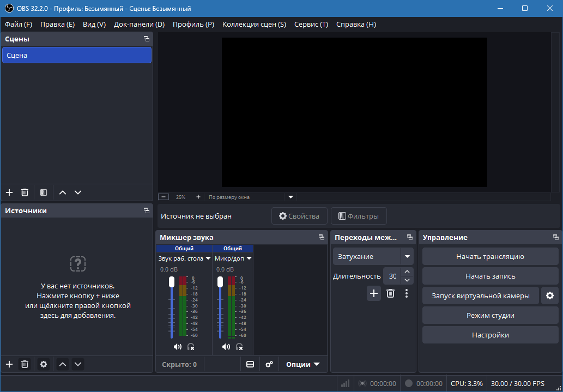563x392 pixels.
Task: Open source properties gear in Источники panel
Action: (44, 364)
